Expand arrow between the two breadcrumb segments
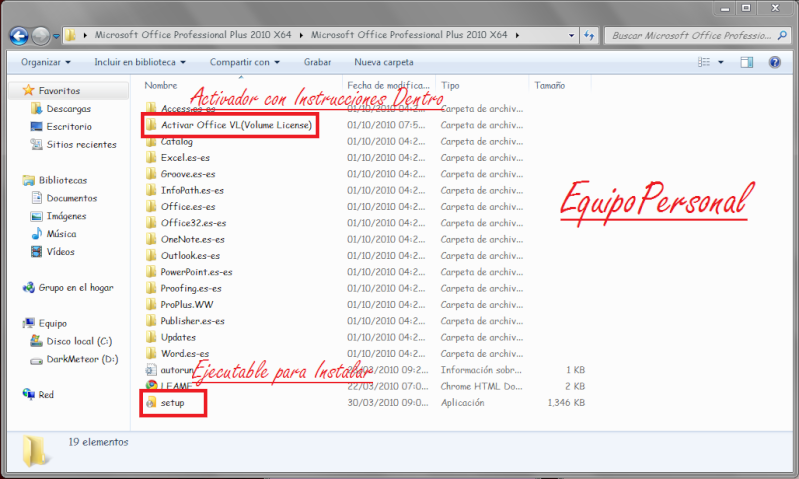799x479 pixels. tap(301, 35)
